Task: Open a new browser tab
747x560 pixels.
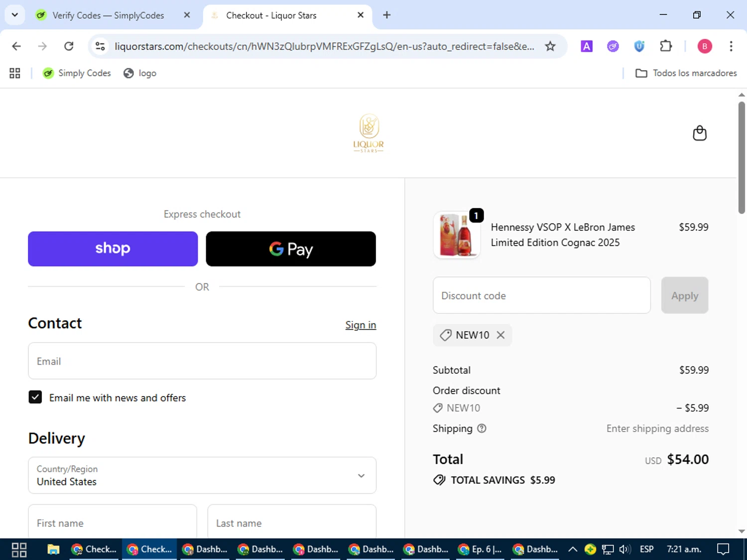Action: point(387,15)
